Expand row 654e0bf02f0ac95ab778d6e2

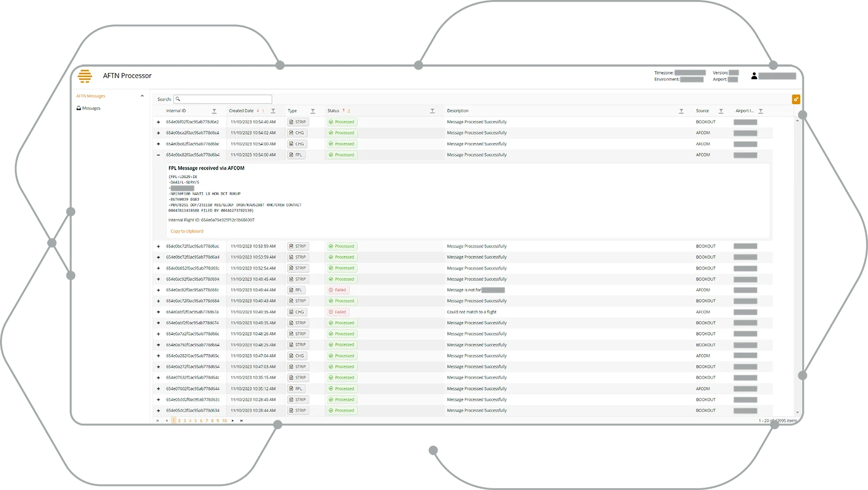click(x=159, y=122)
